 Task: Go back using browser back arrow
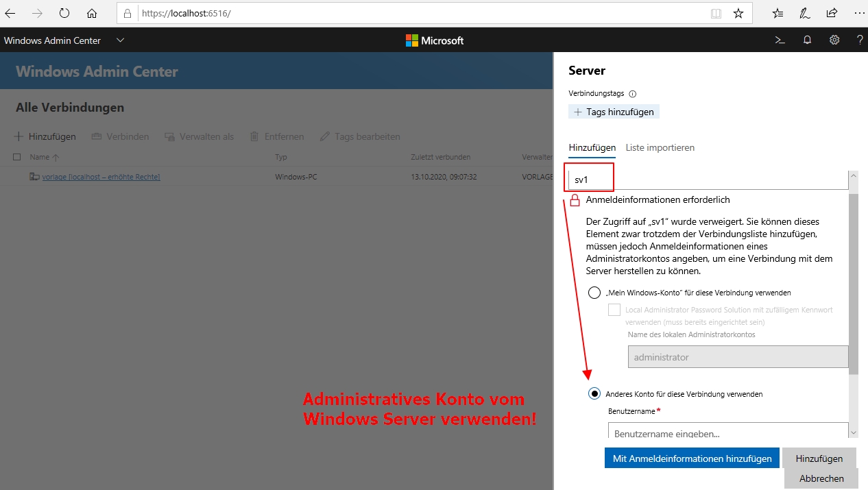click(x=10, y=13)
